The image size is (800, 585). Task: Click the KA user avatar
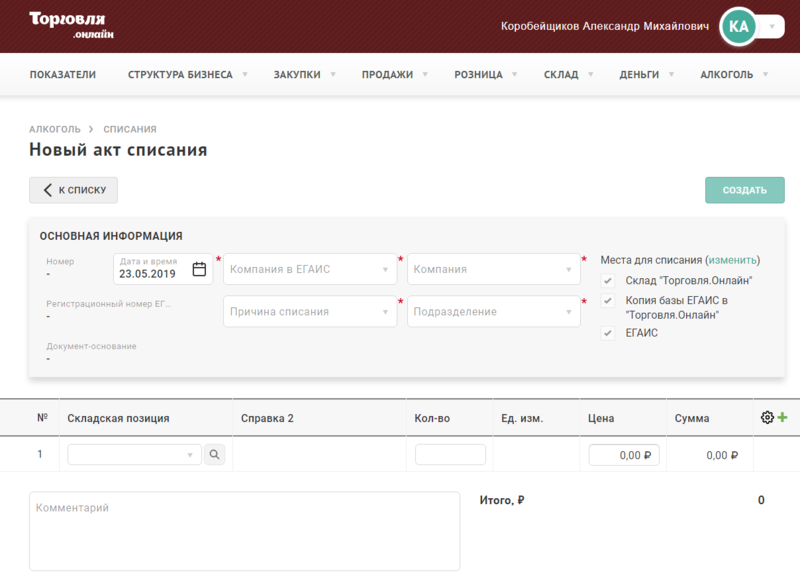point(738,27)
